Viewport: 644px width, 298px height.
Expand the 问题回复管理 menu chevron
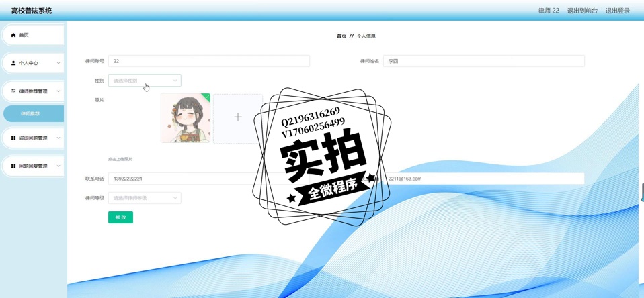58,166
